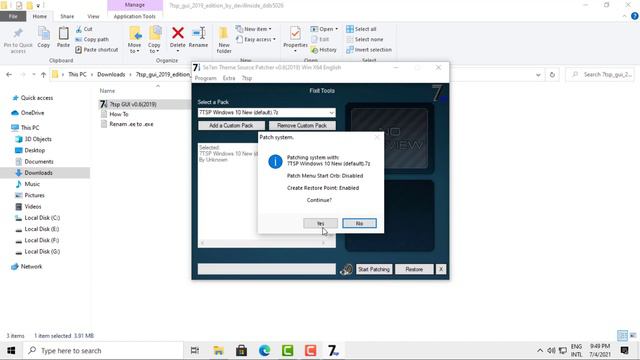Click Invert selection in the ribbon
The image size is (640, 360).
point(369,50)
